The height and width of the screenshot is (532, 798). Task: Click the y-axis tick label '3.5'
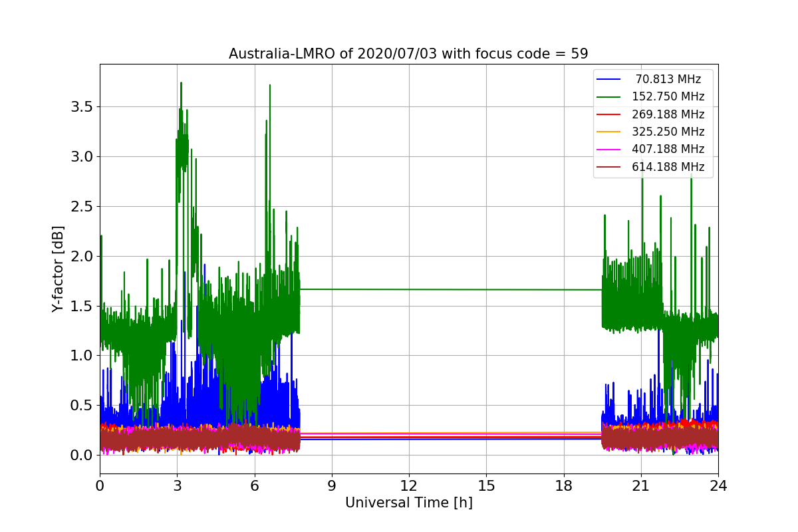[x=81, y=107]
